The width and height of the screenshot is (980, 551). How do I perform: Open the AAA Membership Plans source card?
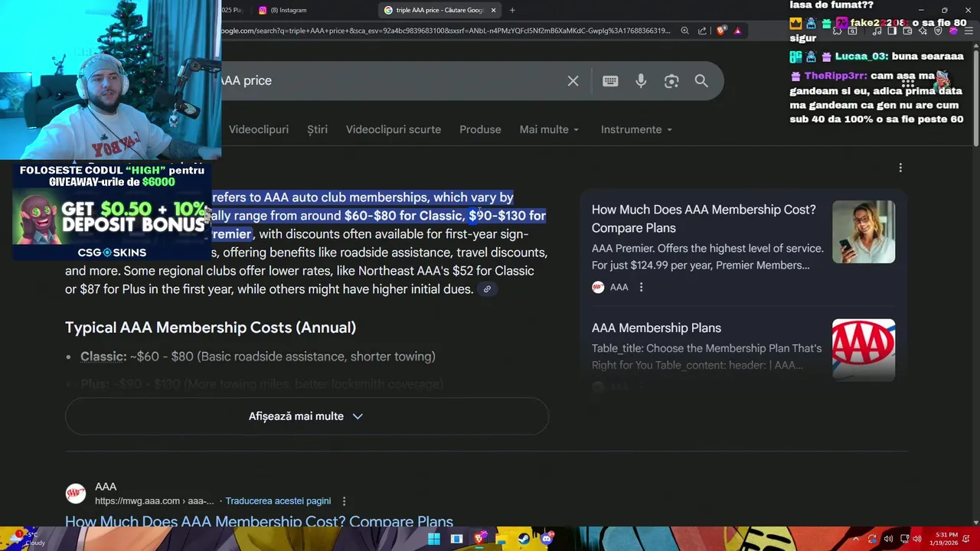[656, 328]
